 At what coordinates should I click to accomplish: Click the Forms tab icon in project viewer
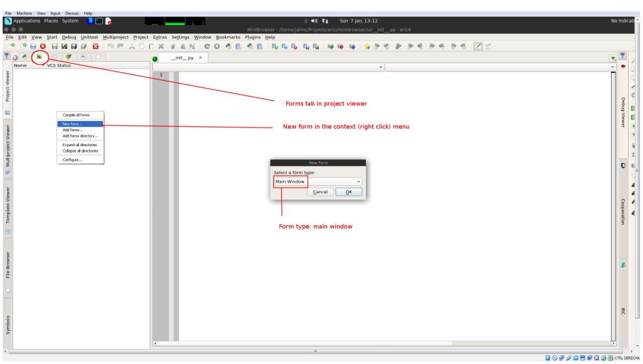(39, 56)
